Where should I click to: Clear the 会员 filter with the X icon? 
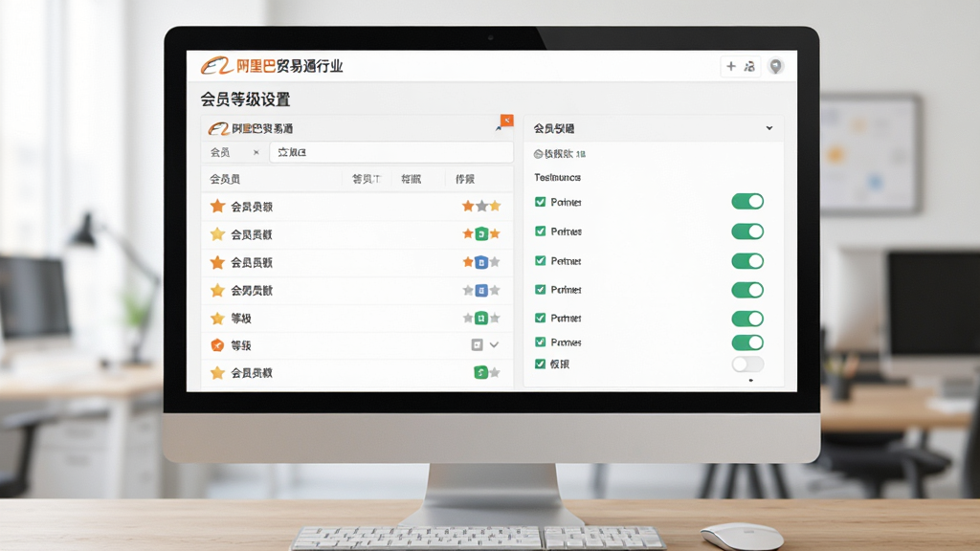coord(256,152)
